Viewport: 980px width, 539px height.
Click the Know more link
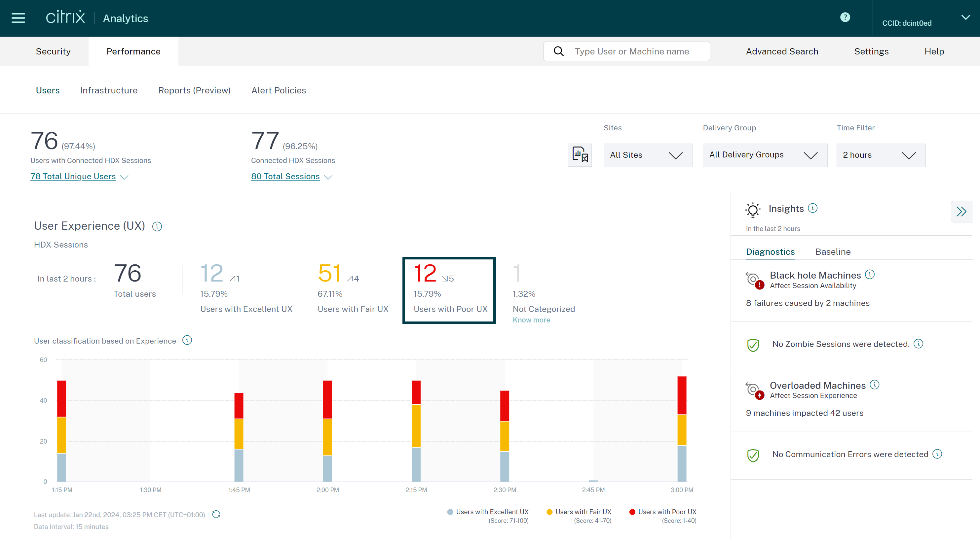tap(531, 320)
